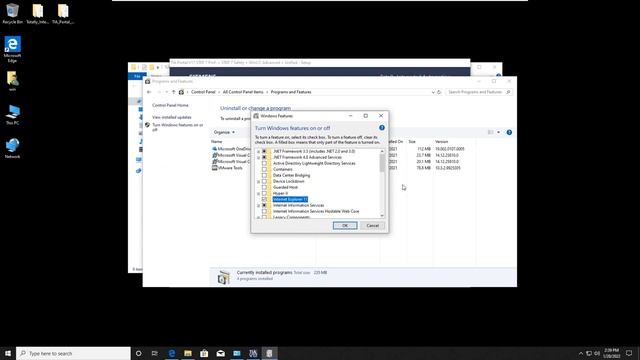Enable the Containers feature checkbox
This screenshot has width=640, height=360.
coord(264,169)
